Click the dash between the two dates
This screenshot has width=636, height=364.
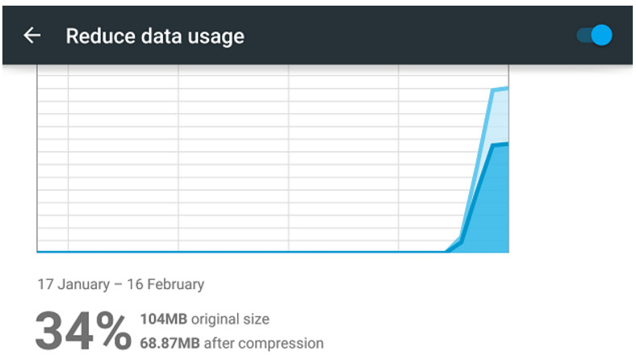117,284
